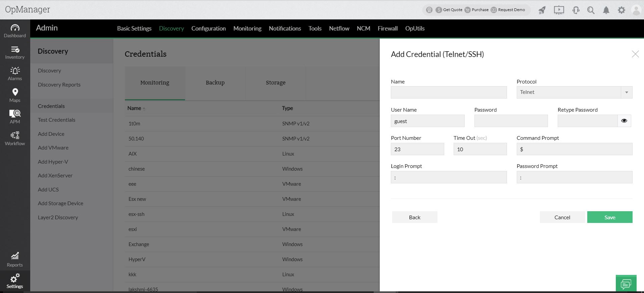This screenshot has width=644, height=293.
Task: Open the Workflow sidebar icon
Action: point(15,138)
